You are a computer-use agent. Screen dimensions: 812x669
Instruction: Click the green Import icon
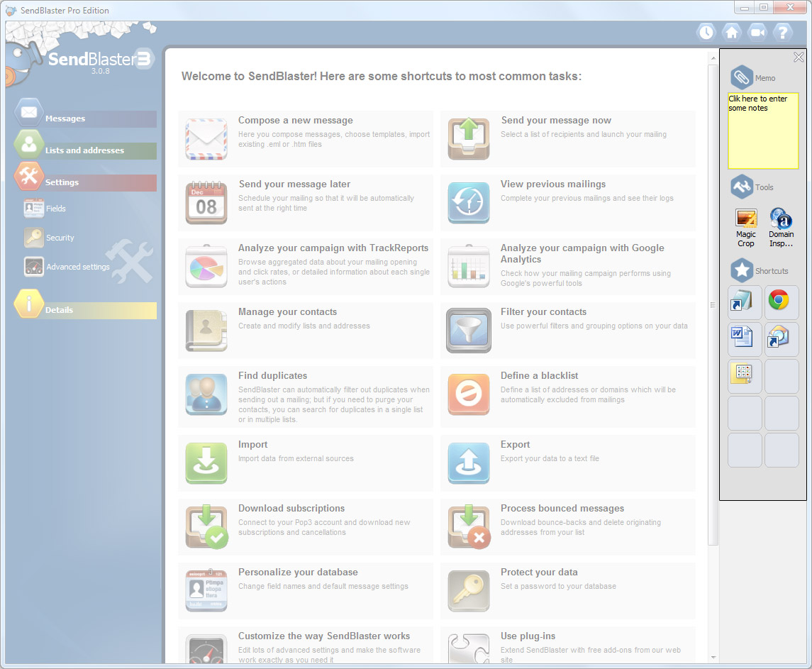click(206, 463)
